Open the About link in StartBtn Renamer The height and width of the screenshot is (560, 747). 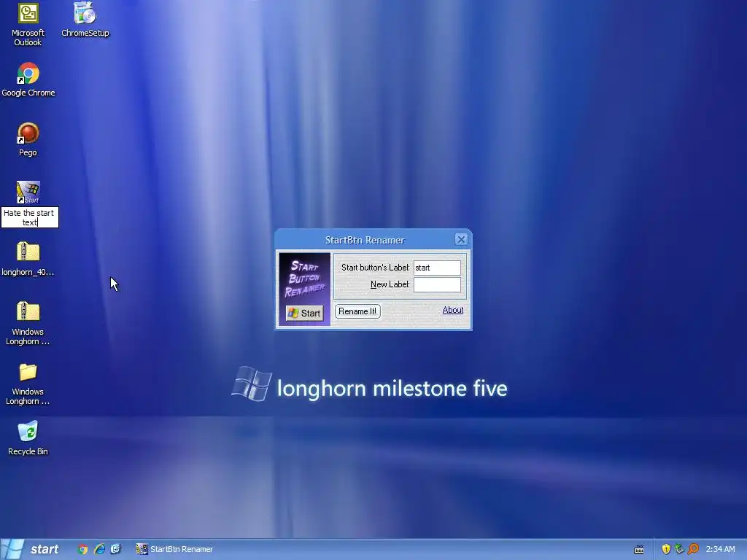[452, 310]
